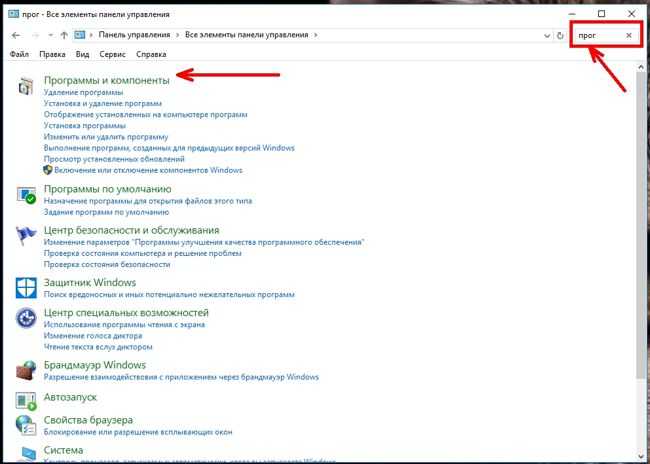
Task: Expand the chevron before Панель управления breadcrumb
Action: pos(91,35)
